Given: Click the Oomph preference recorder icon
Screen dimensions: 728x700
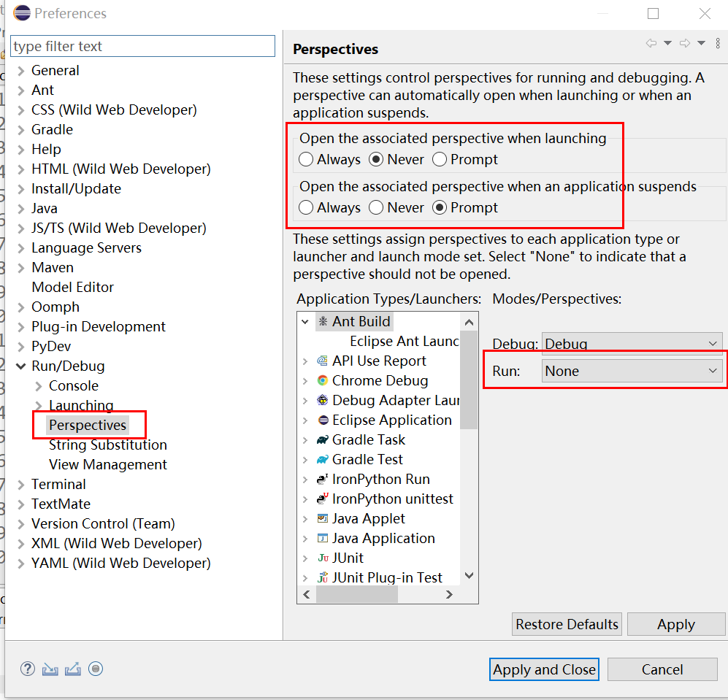Looking at the screenshot, I should pyautogui.click(x=96, y=669).
